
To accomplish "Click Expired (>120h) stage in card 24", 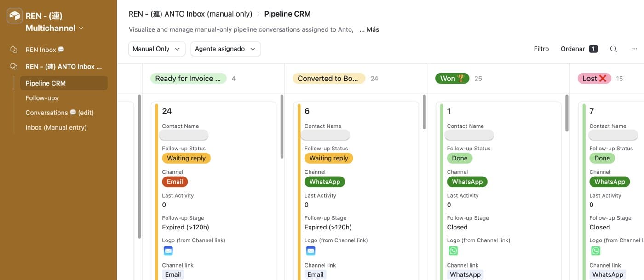I will coord(185,227).
